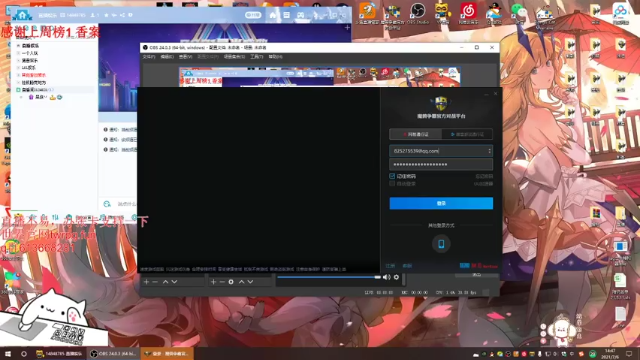This screenshot has width=640, height=360.
Task: Open the QQ penguin desktop shortcut
Action: [494, 13]
